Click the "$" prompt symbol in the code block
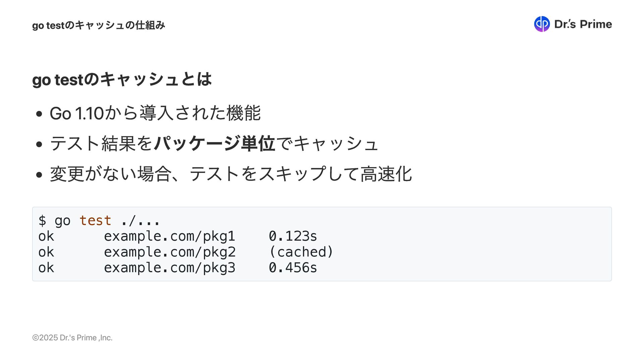This screenshot has width=644, height=362. (x=42, y=221)
